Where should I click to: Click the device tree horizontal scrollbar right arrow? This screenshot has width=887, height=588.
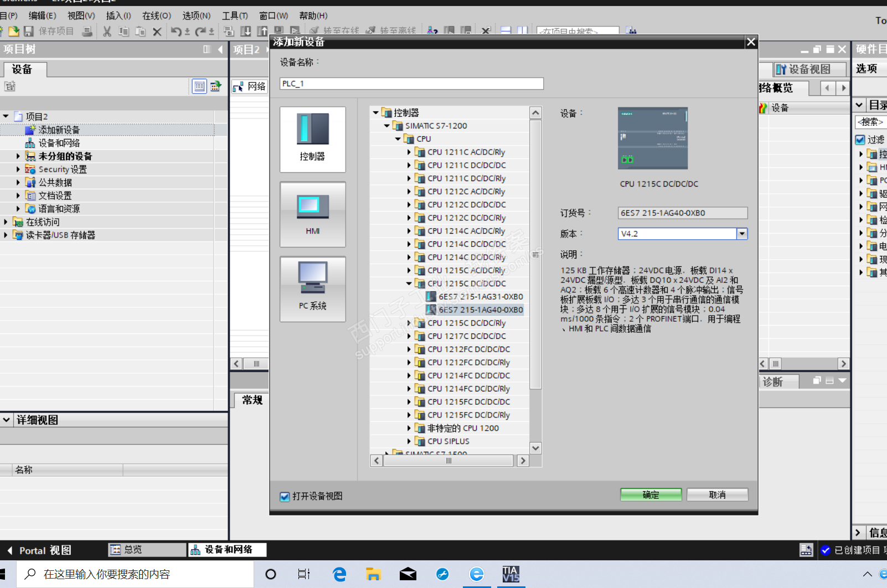point(523,461)
